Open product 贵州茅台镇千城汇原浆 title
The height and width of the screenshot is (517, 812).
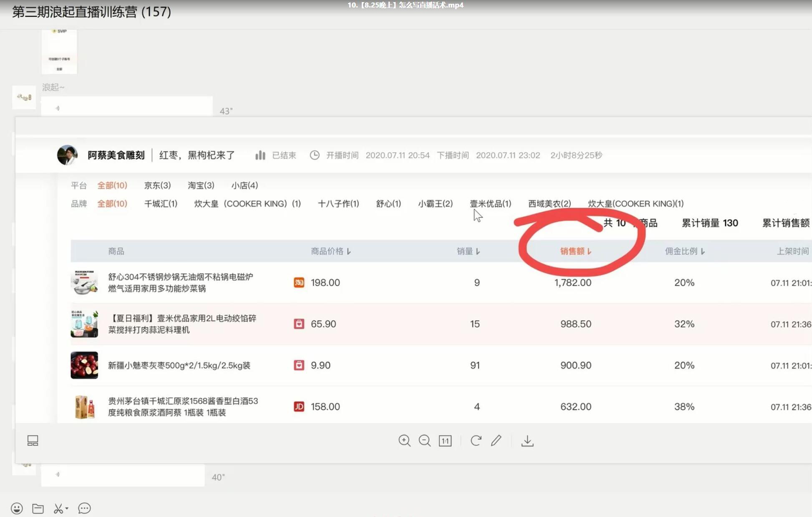[x=183, y=407]
